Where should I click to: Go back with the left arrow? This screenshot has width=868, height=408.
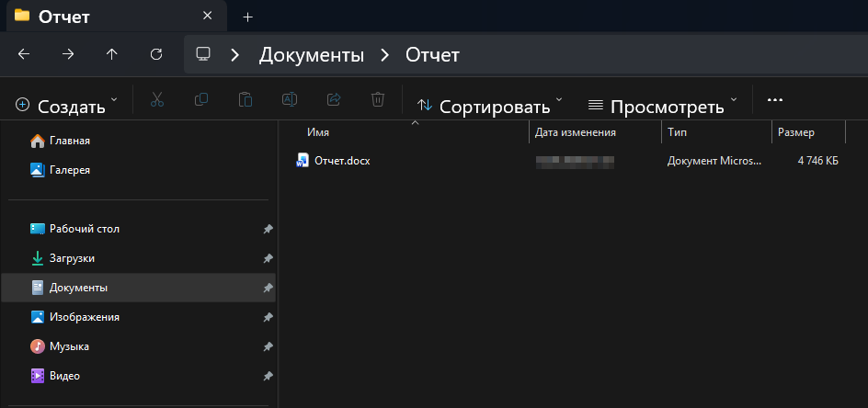(24, 54)
